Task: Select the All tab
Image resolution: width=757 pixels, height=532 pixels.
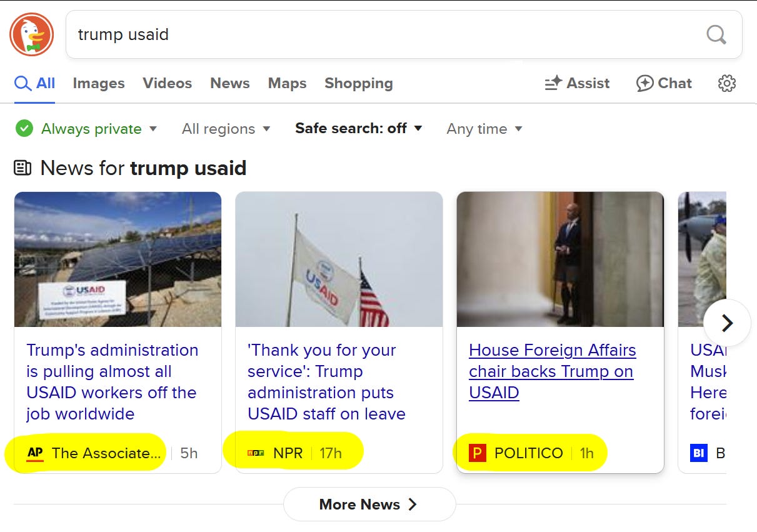Action: [35, 83]
